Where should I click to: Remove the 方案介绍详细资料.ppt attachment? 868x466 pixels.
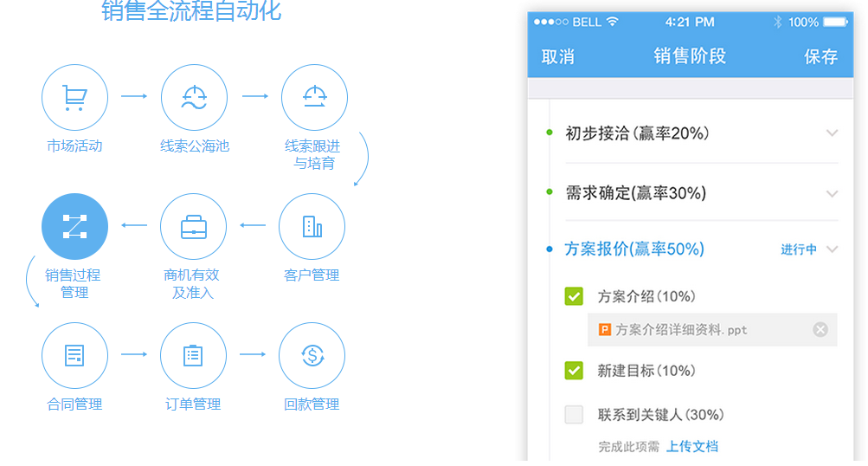820,329
